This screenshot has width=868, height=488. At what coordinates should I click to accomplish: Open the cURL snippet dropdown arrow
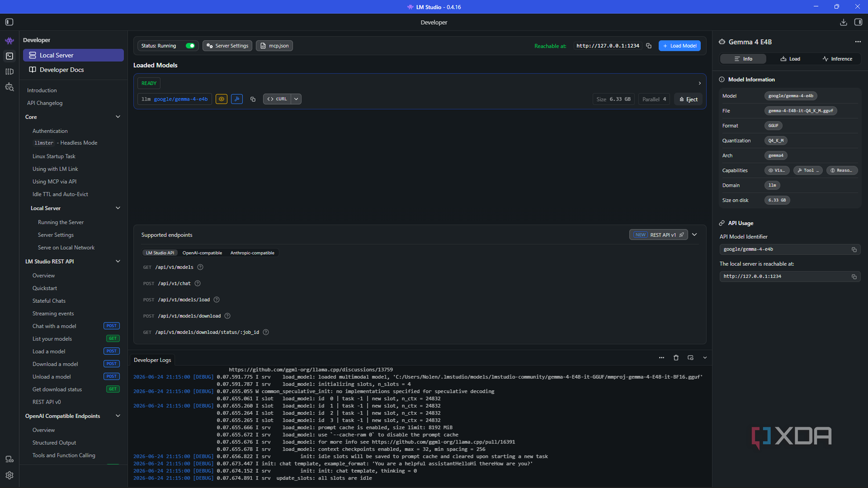296,99
